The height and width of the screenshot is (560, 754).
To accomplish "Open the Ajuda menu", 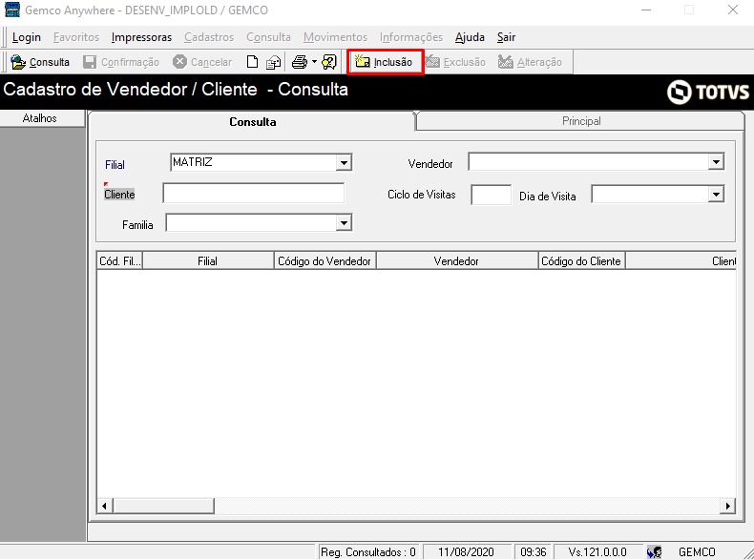I will (470, 37).
